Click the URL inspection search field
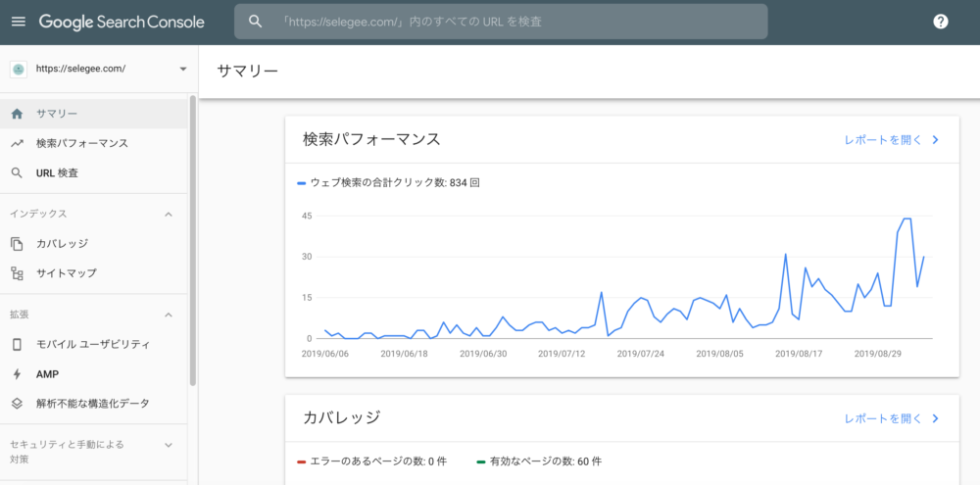 point(501,22)
